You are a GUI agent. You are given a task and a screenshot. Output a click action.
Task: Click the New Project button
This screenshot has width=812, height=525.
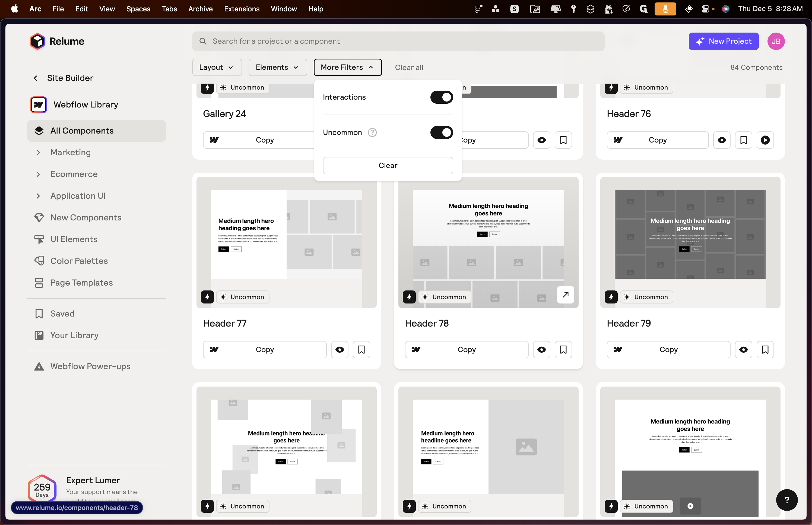click(x=724, y=41)
